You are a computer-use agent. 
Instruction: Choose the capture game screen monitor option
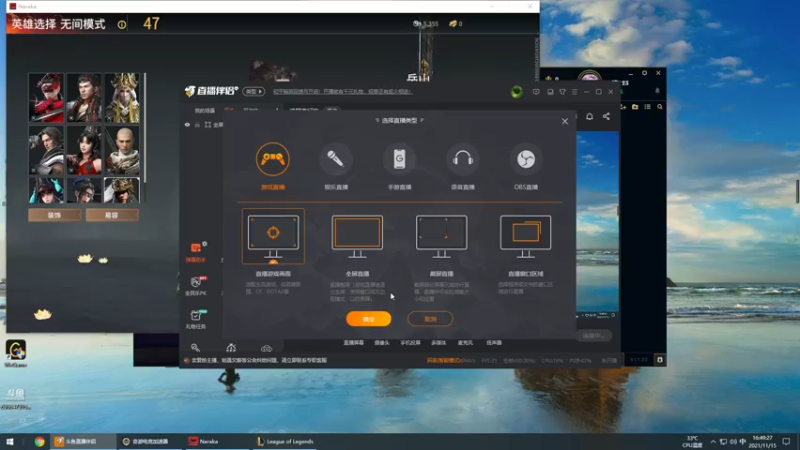tap(273, 236)
